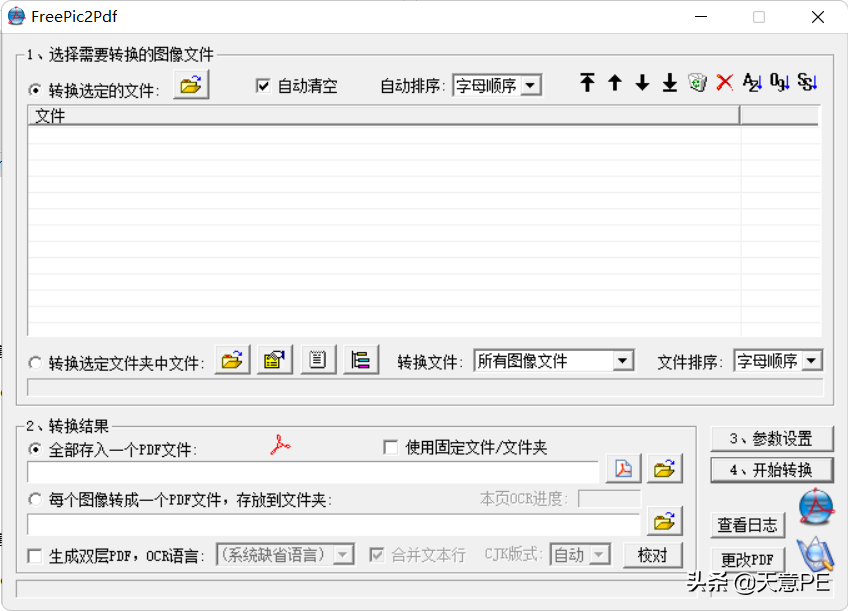This screenshot has width=848, height=611.
Task: Click the colored tree structure icon
Action: tap(361, 360)
